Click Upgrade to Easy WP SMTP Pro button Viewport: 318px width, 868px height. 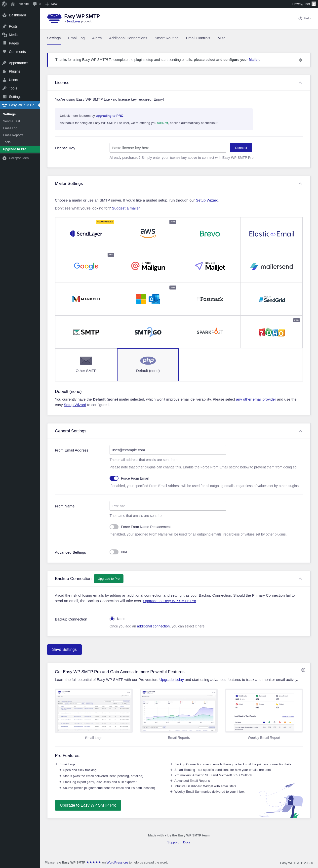88,805
